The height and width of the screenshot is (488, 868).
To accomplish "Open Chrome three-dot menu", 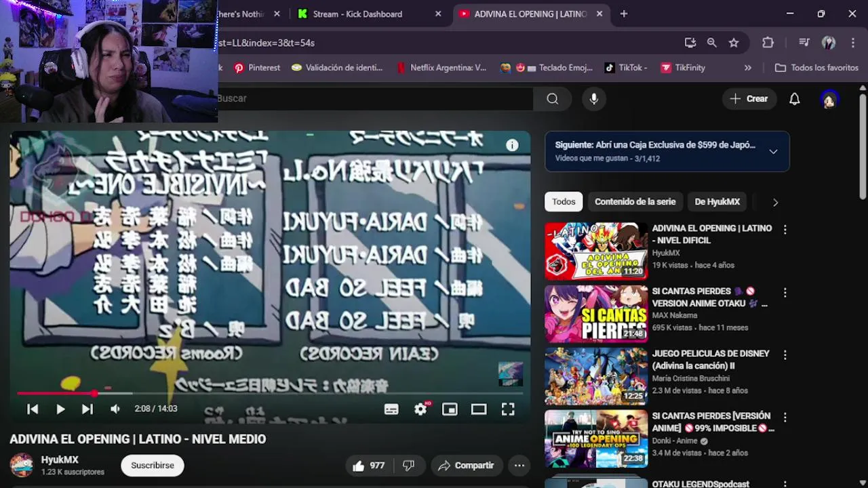I will click(852, 43).
